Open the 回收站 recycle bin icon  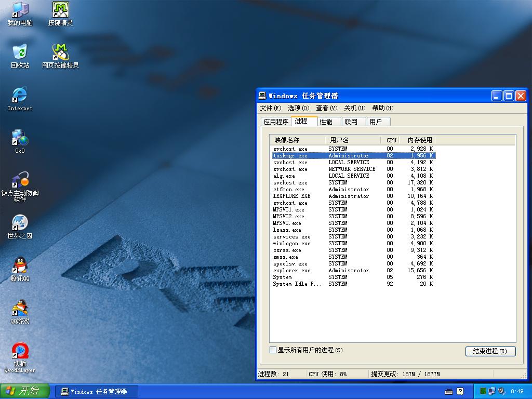coord(20,52)
